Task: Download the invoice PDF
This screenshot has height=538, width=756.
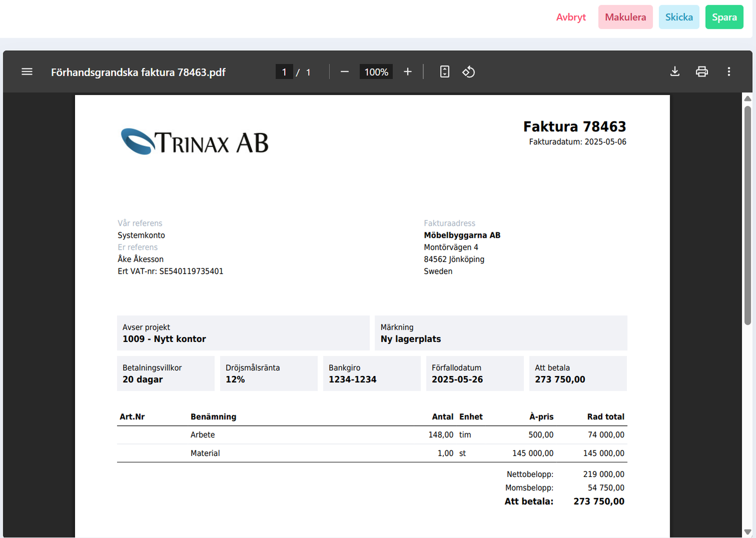Action: (675, 72)
